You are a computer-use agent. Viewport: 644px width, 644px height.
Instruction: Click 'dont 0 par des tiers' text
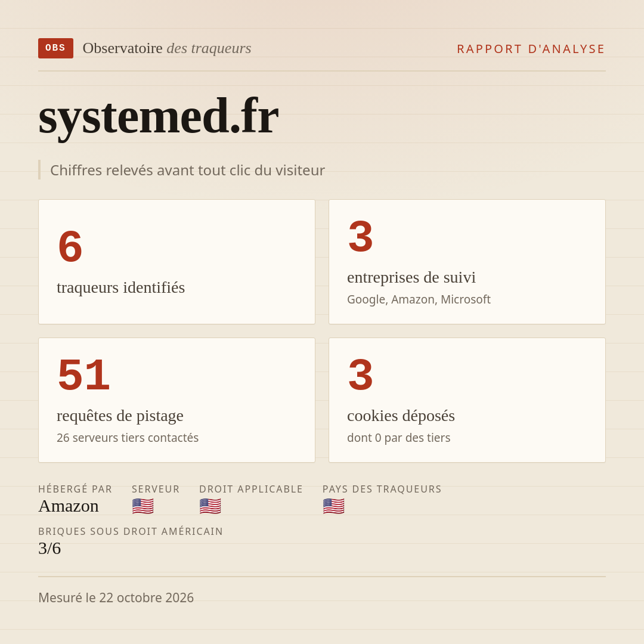(398, 438)
